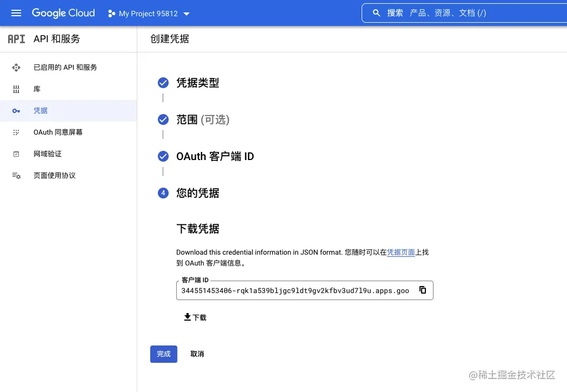
Task: Click the 取消 button
Action: [197, 354]
